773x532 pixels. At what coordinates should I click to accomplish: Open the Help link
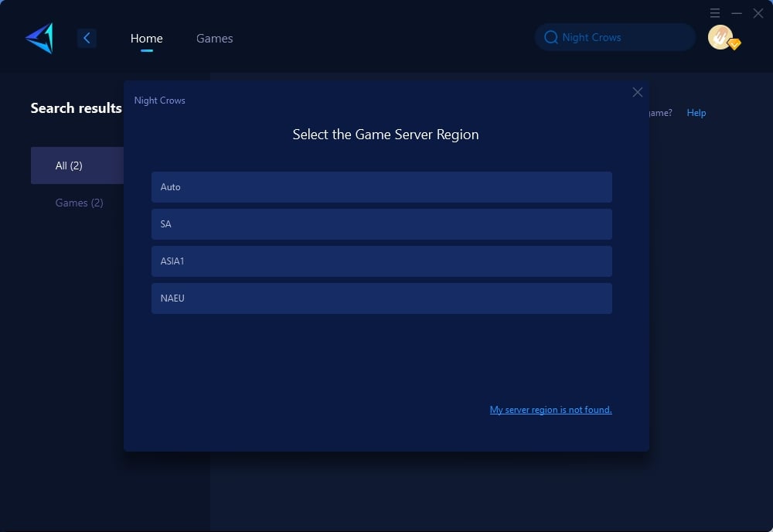[696, 113]
